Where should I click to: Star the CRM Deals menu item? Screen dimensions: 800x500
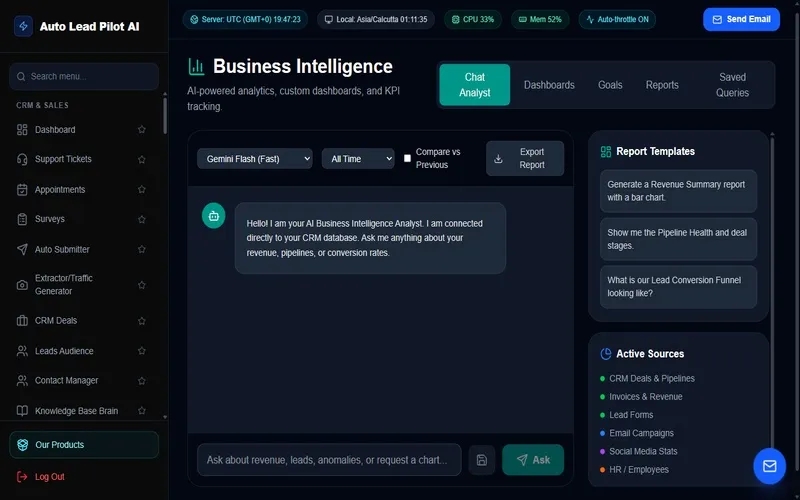(x=142, y=320)
